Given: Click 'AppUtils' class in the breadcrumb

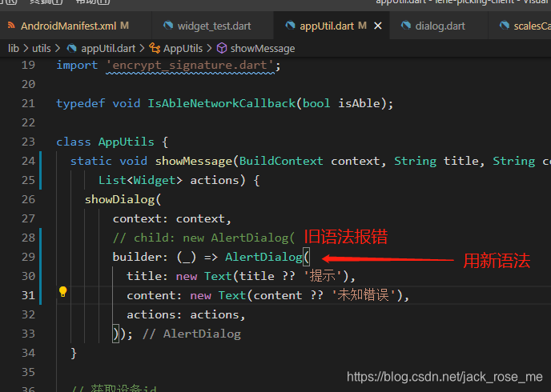Looking at the screenshot, I should 183,49.
